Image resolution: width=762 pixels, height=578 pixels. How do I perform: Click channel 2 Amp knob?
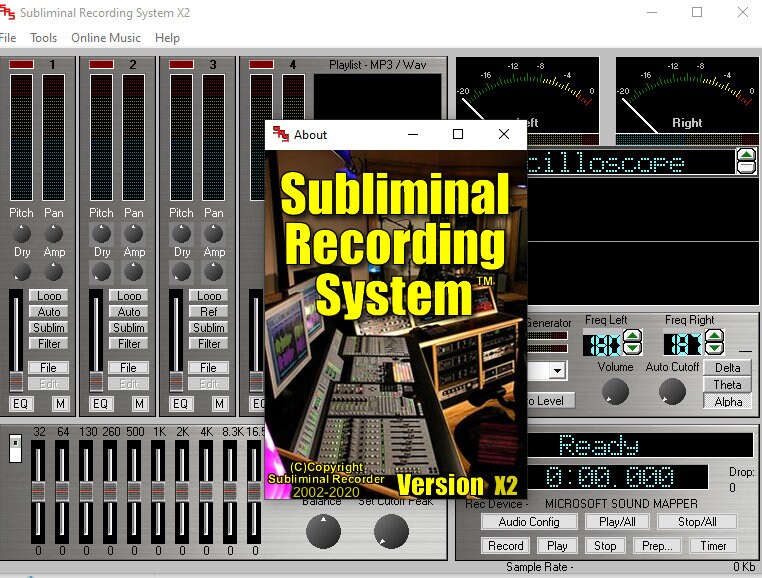coord(133,271)
